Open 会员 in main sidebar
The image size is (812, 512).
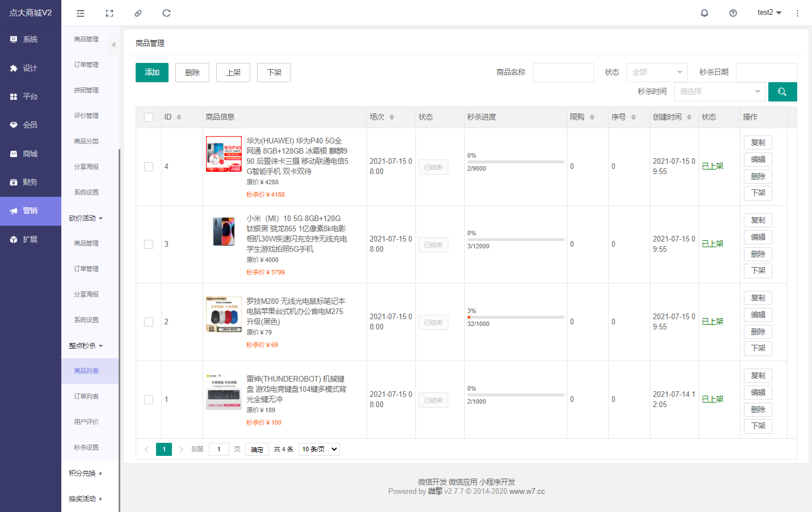point(31,125)
